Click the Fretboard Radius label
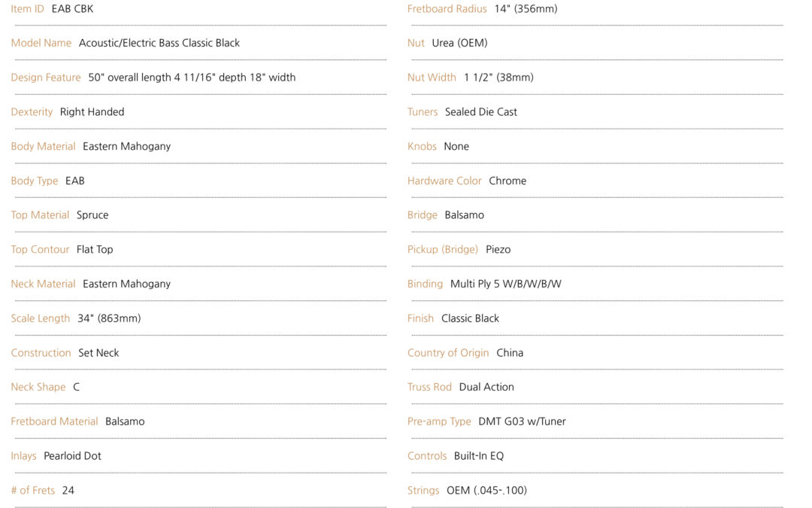This screenshot has height=508, width=812. 447,9
